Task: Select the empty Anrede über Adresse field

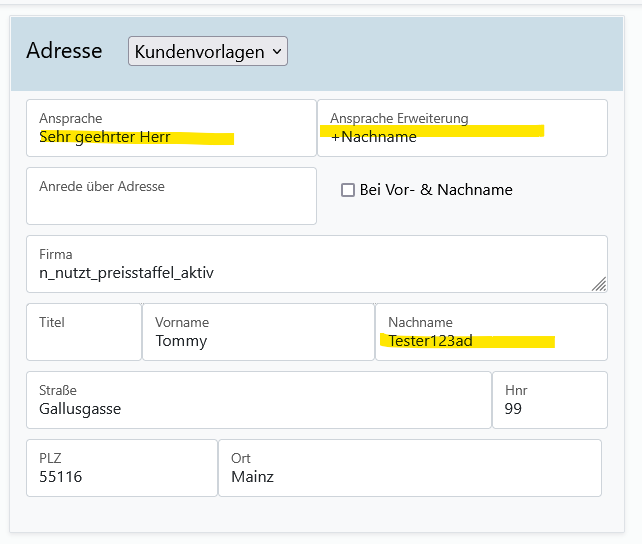Action: (170, 207)
